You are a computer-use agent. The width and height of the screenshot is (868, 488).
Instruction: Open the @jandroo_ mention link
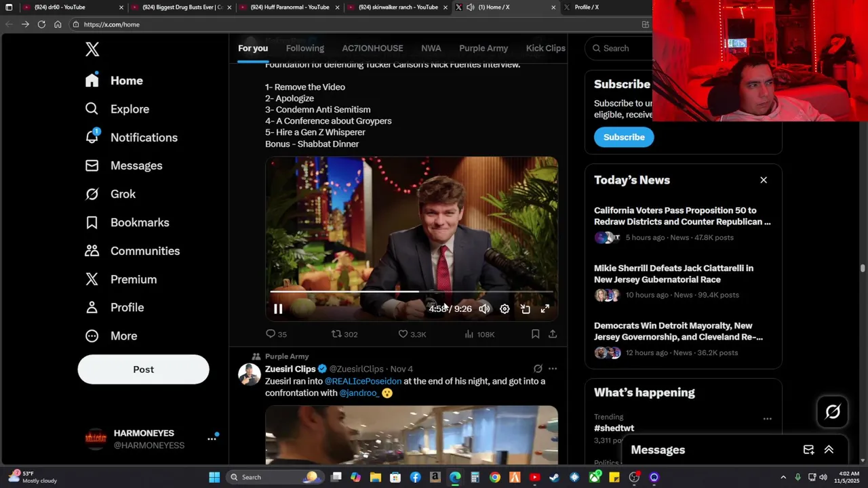click(x=359, y=393)
